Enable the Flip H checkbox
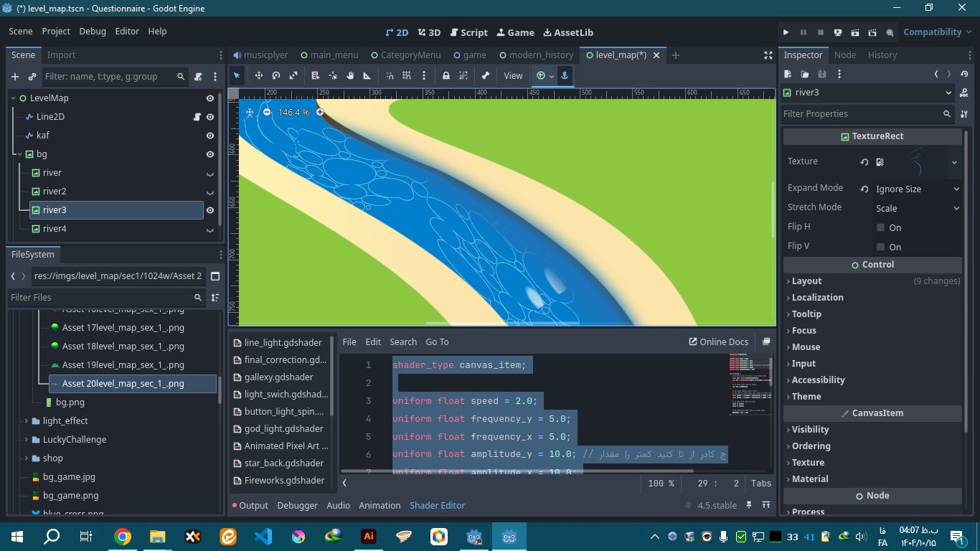Screen dimensions: 980x551 880,227
